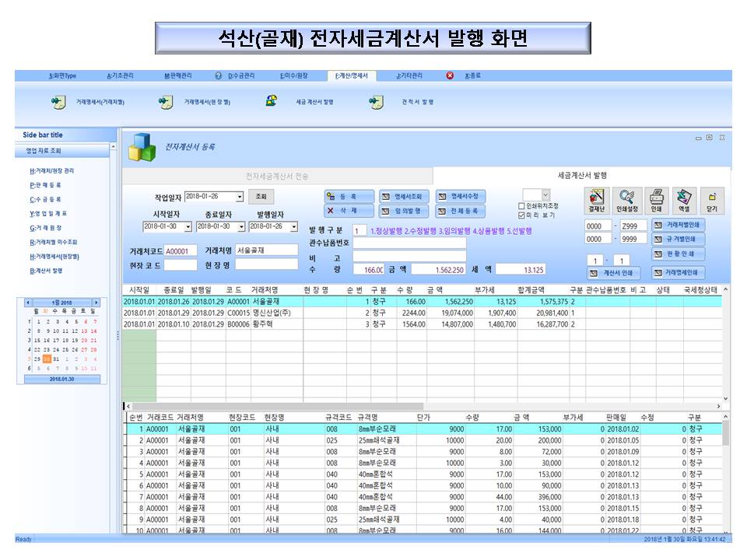Viewport: 747px width, 560px height.
Task: Click the 인쇄 printer icon
Action: click(x=656, y=199)
